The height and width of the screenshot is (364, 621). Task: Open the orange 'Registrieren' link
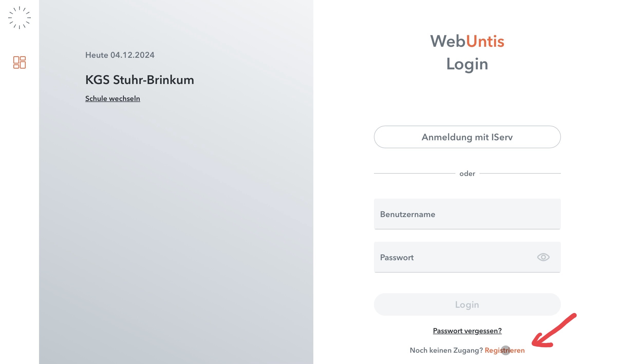(x=505, y=350)
